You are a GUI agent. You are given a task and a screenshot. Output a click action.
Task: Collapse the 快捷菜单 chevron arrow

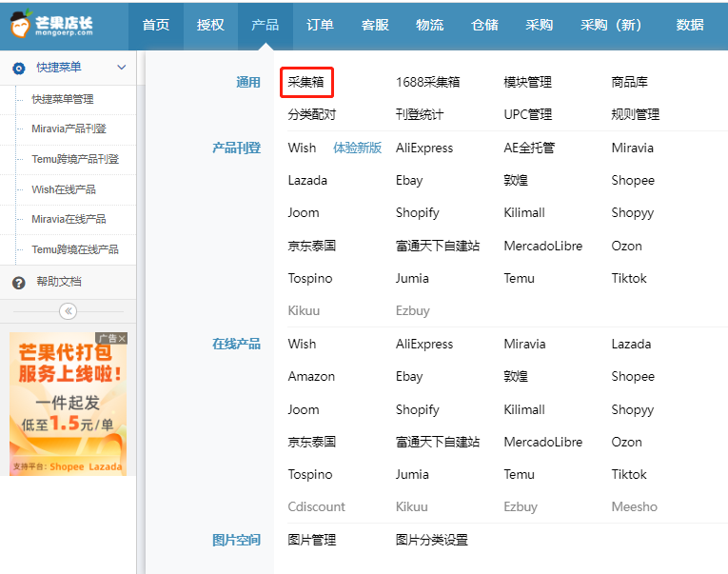pyautogui.click(x=122, y=68)
